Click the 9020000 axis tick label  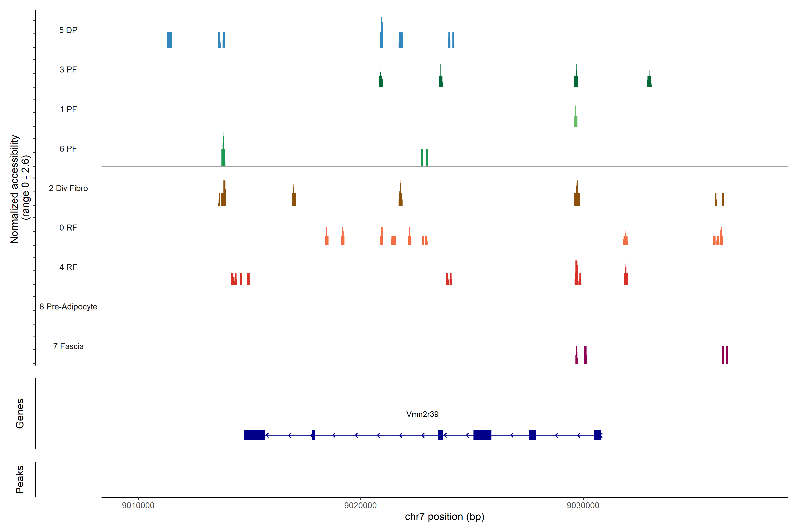coord(360,505)
